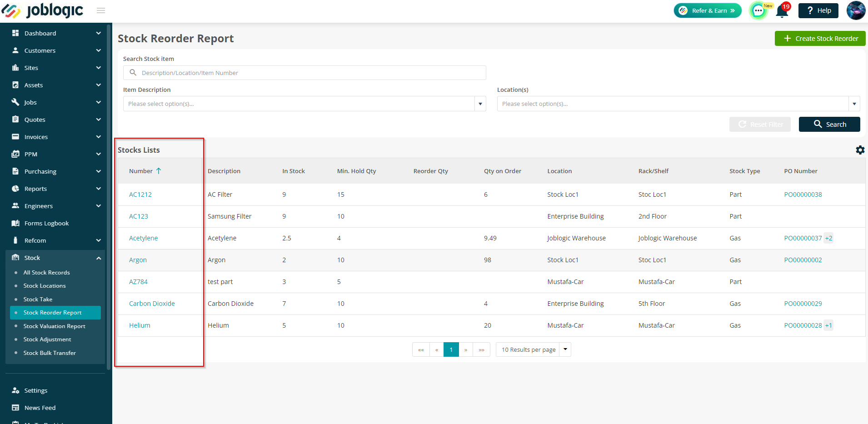Click the Customers person icon
Image resolution: width=868 pixels, height=424 pixels.
15,50
